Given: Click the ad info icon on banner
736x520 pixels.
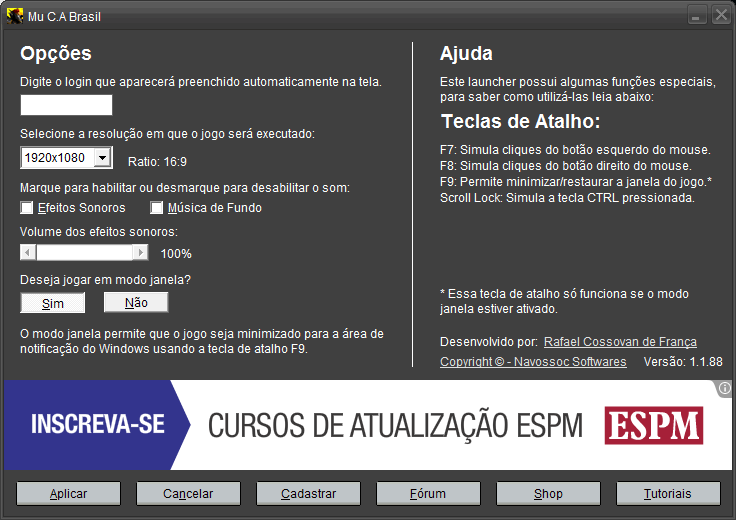Looking at the screenshot, I should click(x=725, y=389).
